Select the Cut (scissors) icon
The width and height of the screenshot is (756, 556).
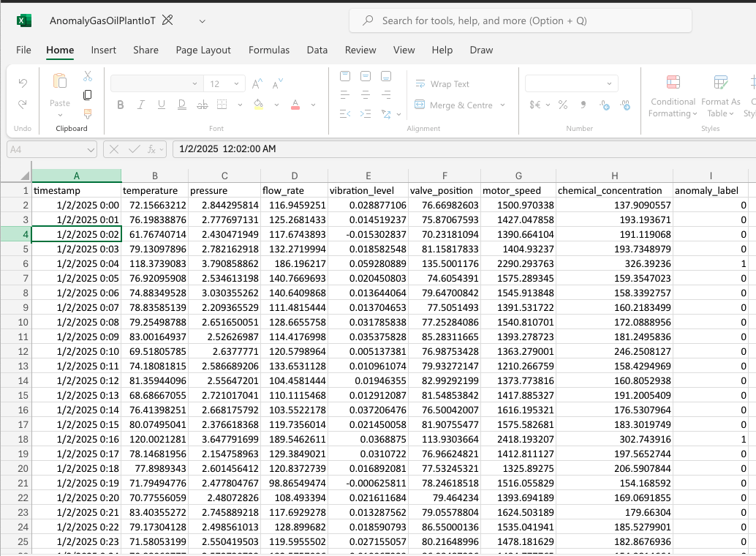point(87,77)
